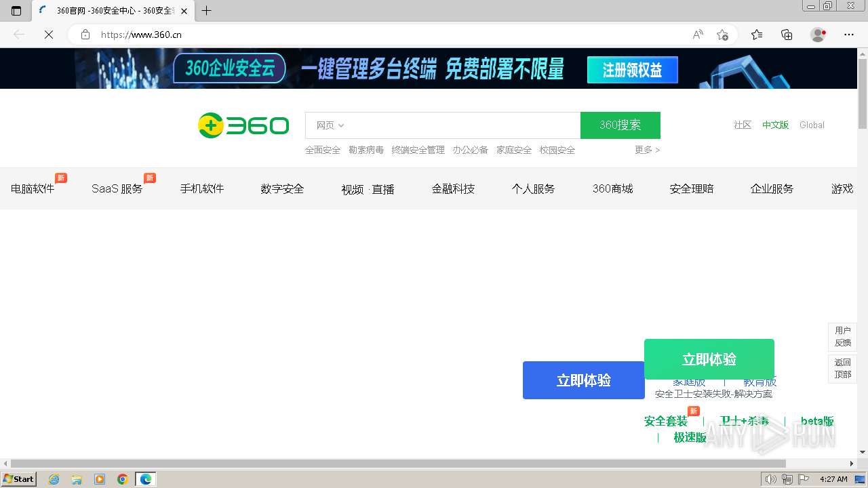The height and width of the screenshot is (488, 868).
Task: Show desktop button in taskbar corner
Action: click(x=861, y=479)
